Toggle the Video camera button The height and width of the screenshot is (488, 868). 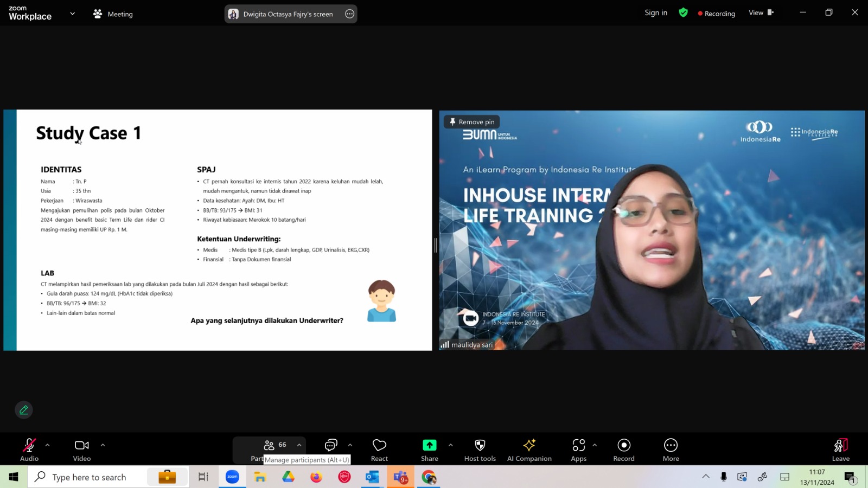[x=82, y=450]
